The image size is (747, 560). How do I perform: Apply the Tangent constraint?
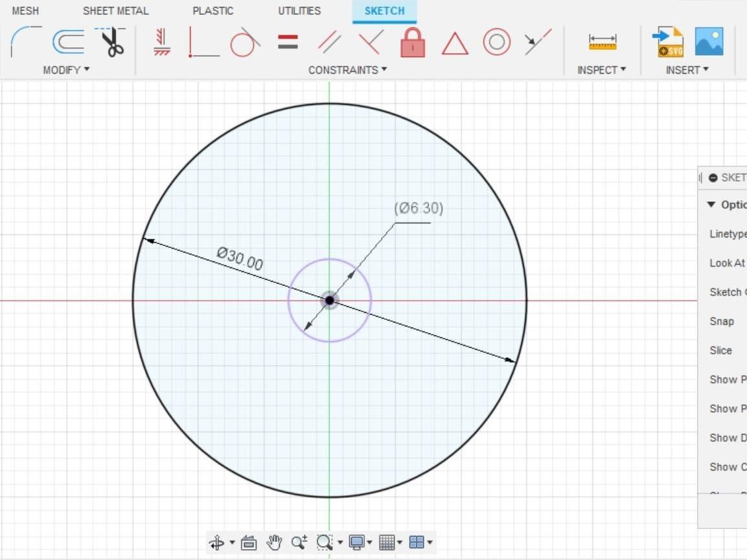(244, 42)
